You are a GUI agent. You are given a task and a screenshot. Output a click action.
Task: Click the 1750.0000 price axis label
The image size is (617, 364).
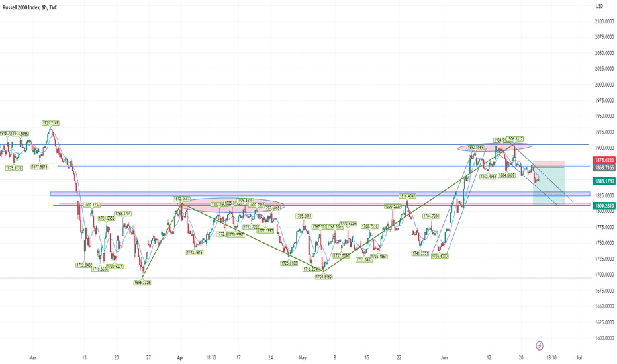604,243
